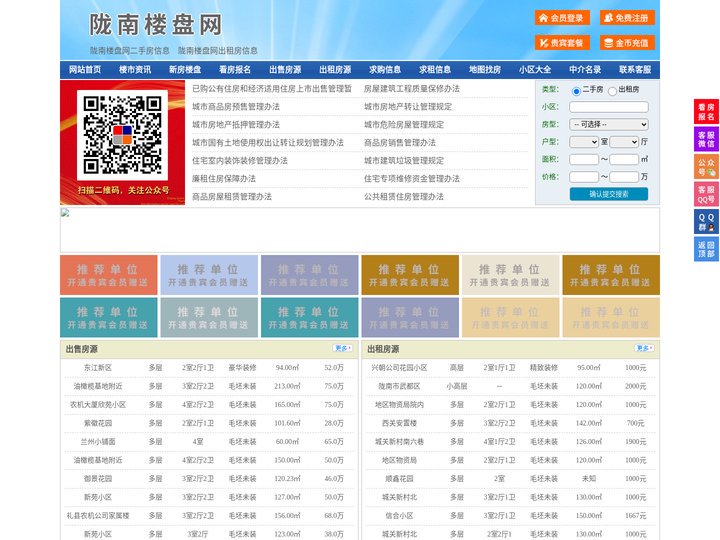Open the 小区大全 navigation item
Image resolution: width=720 pixels, height=540 pixels.
point(535,70)
